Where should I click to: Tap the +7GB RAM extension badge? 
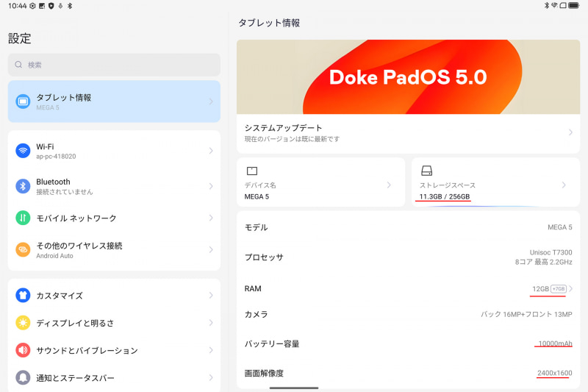559,289
